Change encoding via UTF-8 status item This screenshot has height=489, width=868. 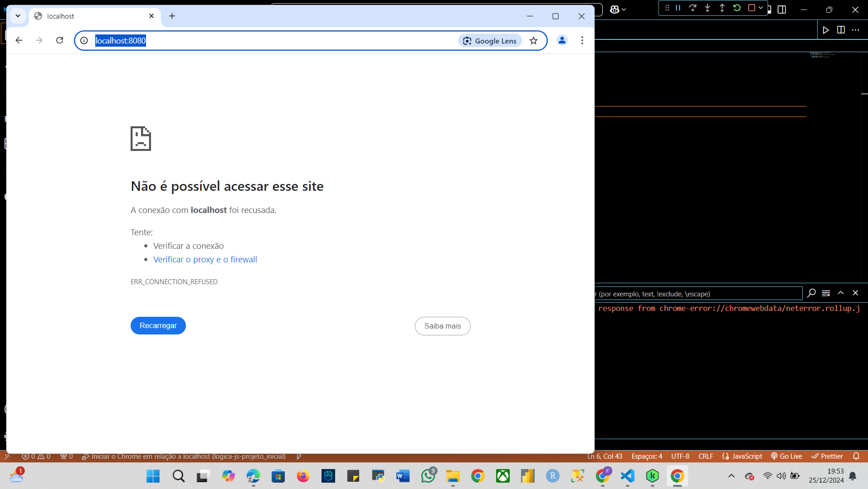680,456
